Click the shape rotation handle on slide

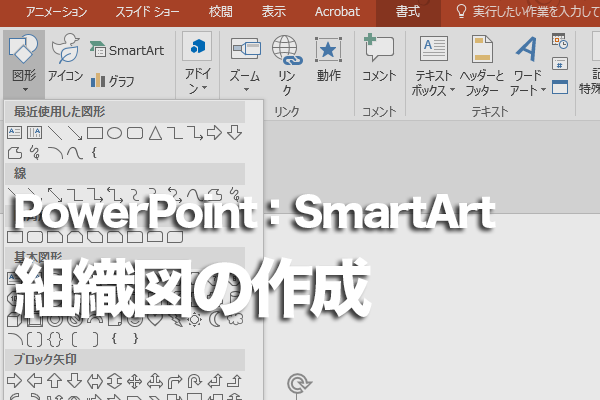[299, 383]
